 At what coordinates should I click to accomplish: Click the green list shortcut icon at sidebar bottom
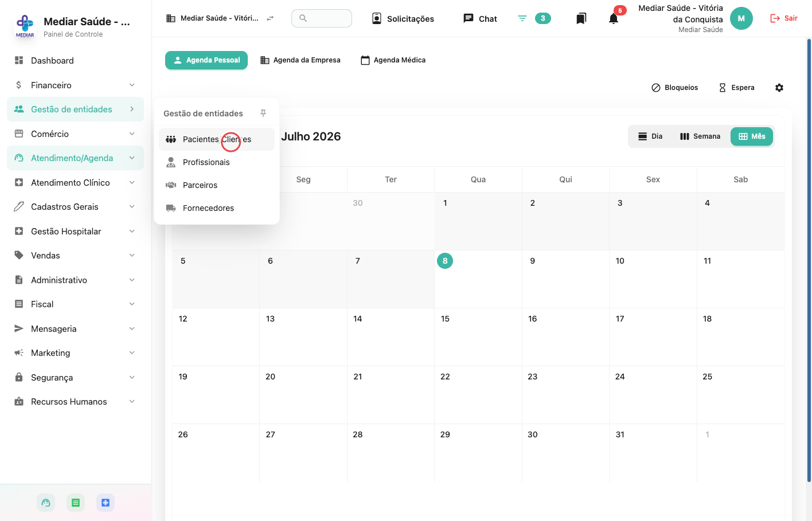click(76, 503)
